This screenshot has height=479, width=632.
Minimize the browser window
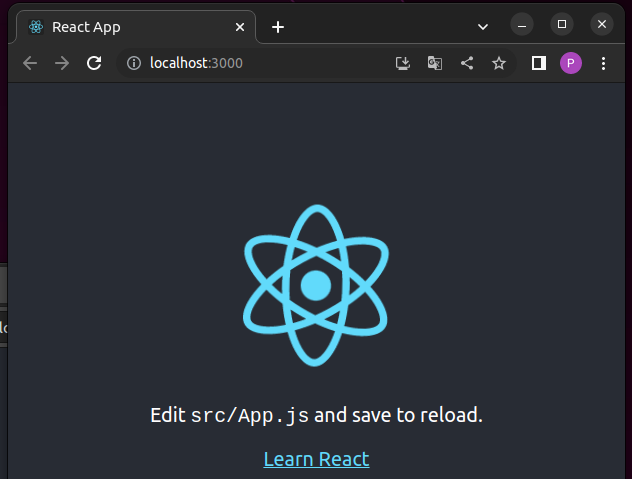coord(522,25)
